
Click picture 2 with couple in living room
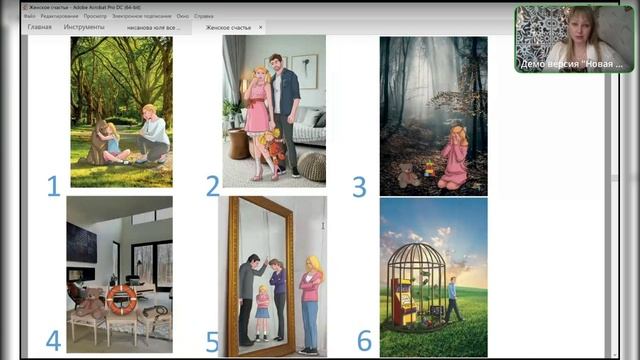[x=274, y=111]
